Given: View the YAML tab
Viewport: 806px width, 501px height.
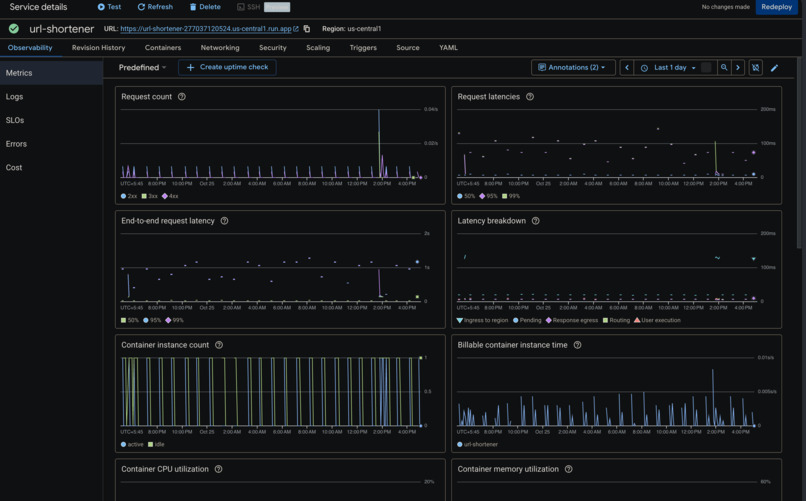Looking at the screenshot, I should [x=448, y=48].
